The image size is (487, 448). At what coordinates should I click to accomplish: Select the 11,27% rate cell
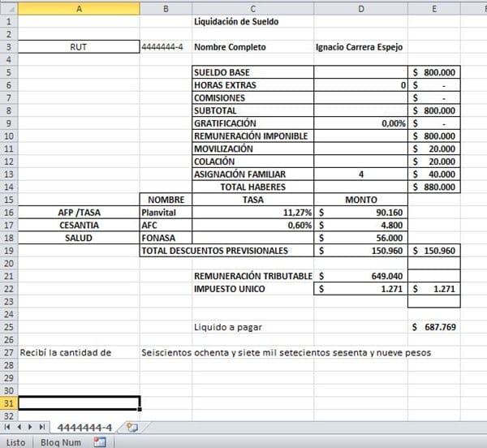pos(252,213)
